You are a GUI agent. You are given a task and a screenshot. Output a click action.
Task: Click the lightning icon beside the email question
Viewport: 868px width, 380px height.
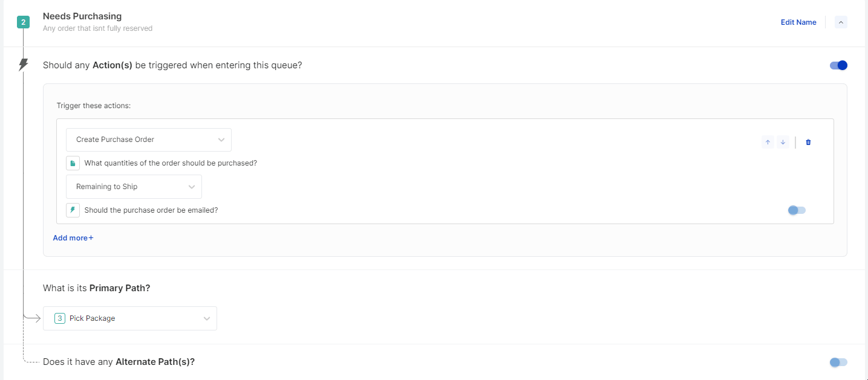point(73,210)
